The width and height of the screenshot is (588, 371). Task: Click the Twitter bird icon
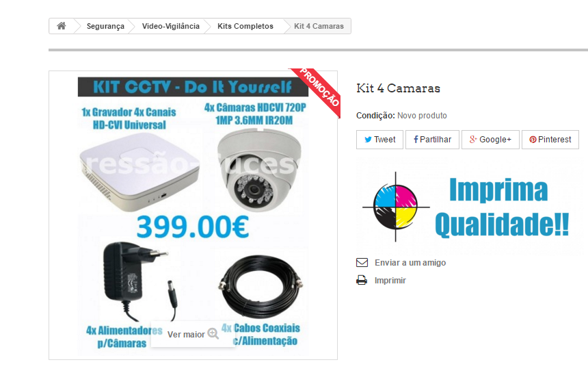[369, 140]
